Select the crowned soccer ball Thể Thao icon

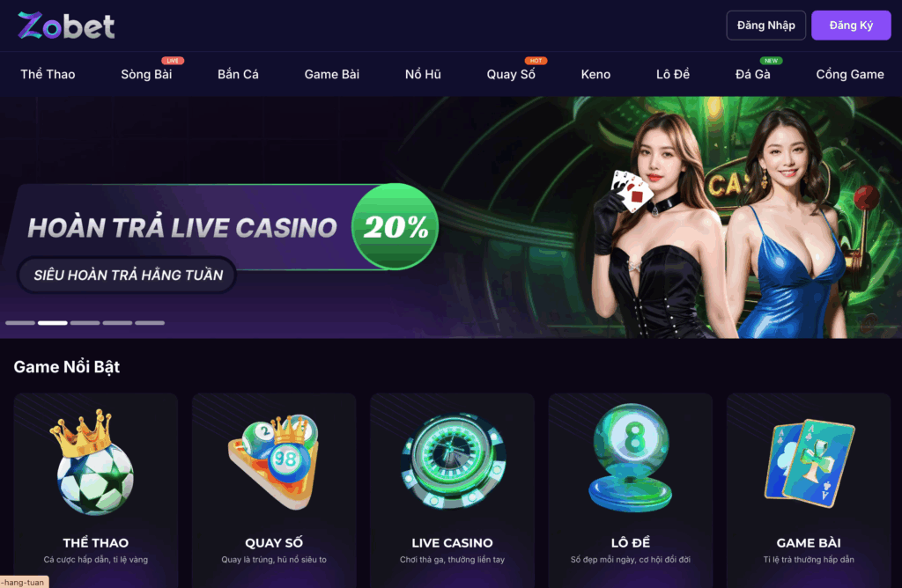tap(93, 462)
